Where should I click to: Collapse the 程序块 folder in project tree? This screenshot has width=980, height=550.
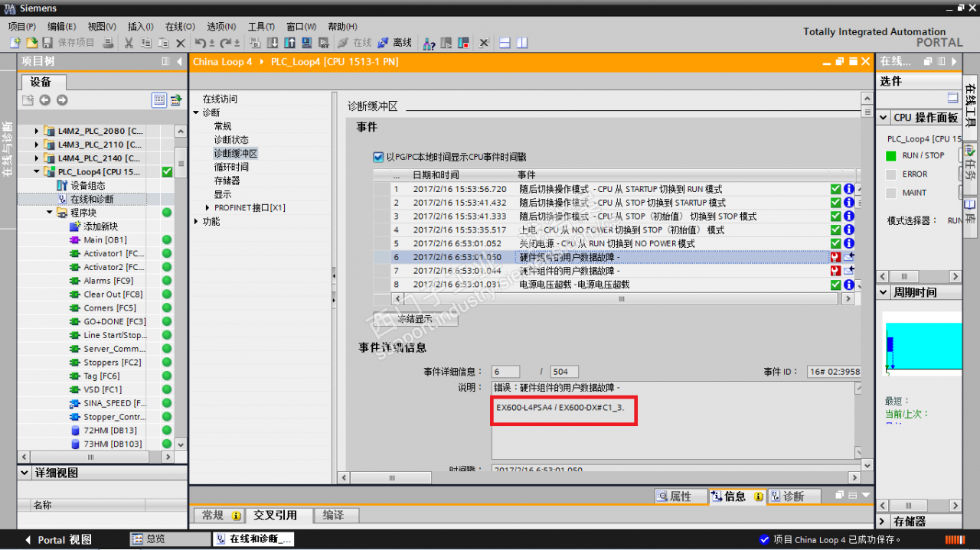[x=49, y=213]
